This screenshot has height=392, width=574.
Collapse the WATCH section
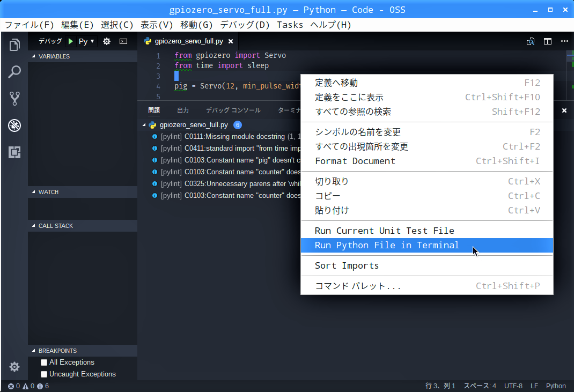pyautogui.click(x=83, y=192)
